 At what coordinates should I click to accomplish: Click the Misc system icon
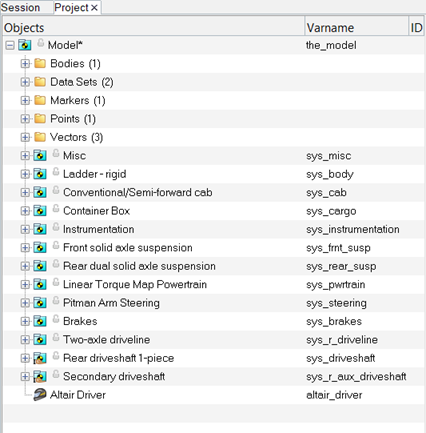[x=40, y=156]
